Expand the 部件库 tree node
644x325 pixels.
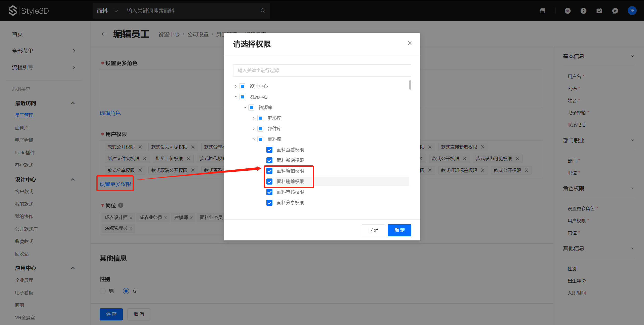pos(254,129)
